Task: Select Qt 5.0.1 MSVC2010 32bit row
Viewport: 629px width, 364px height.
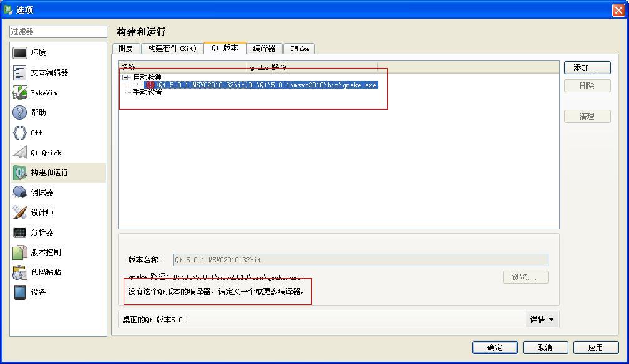Action: (261, 85)
